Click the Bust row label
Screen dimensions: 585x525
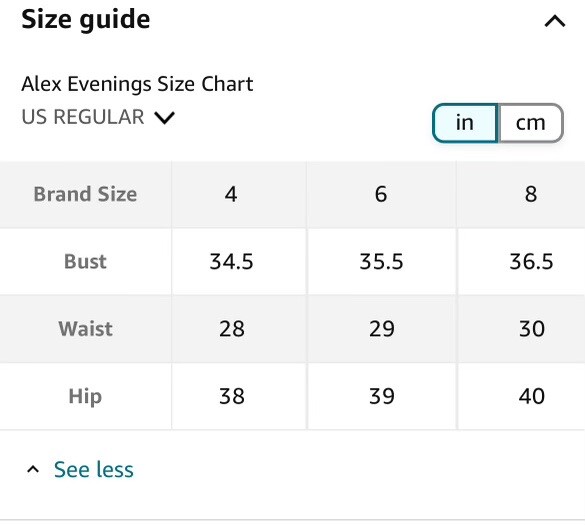point(85,262)
